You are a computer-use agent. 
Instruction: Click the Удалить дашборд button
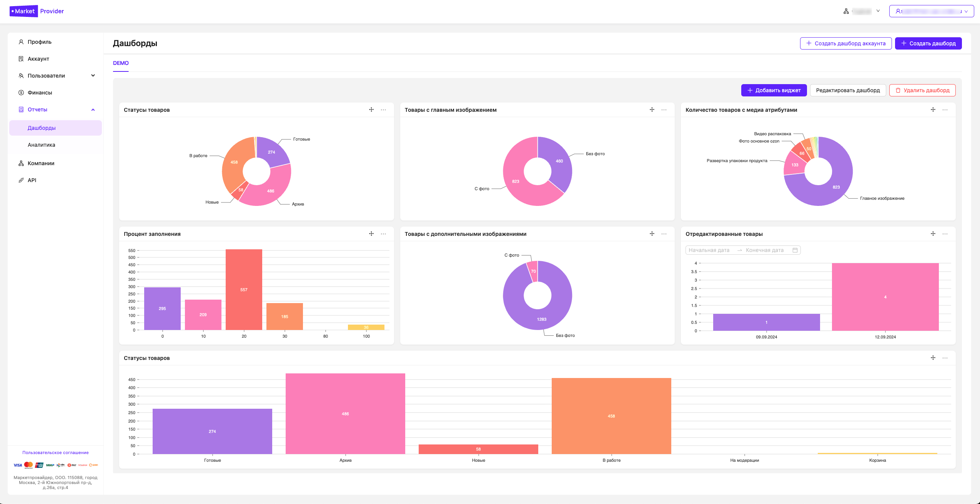tap(922, 90)
